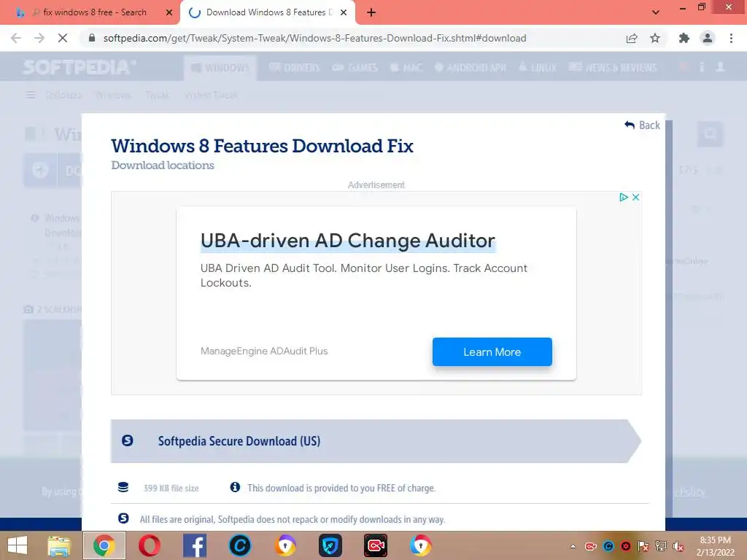Stop loading the page
This screenshot has width=747, height=560.
63,38
